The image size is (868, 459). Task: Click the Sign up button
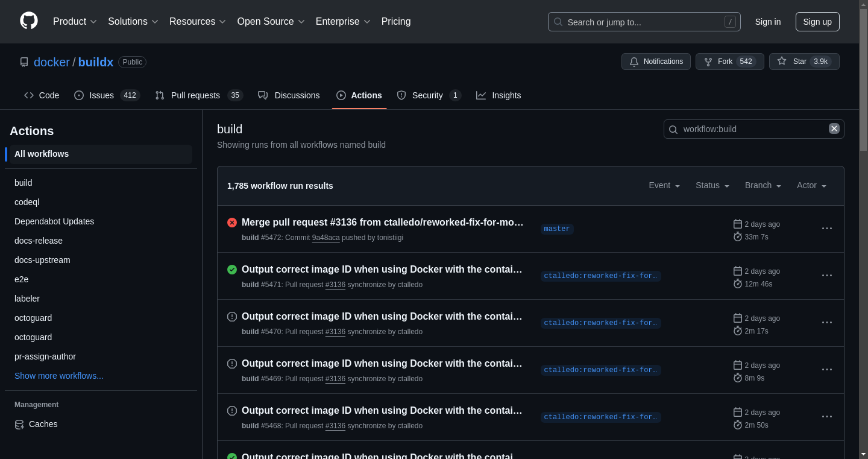click(x=817, y=22)
